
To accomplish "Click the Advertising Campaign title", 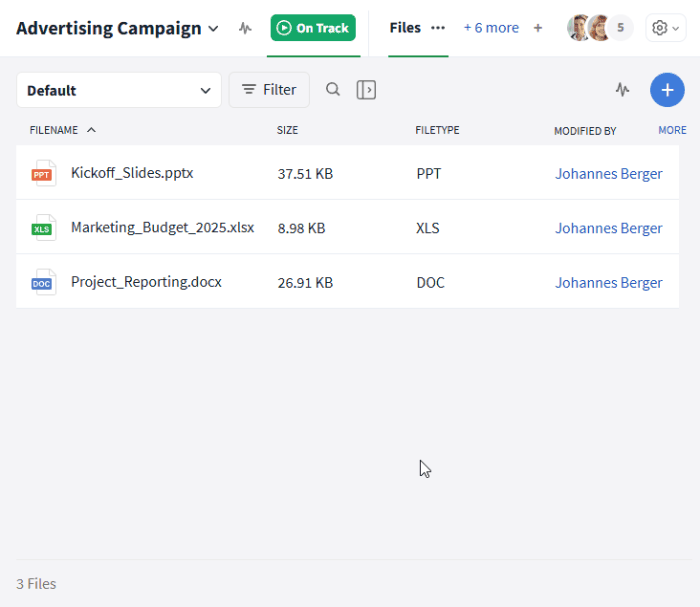I will point(109,28).
